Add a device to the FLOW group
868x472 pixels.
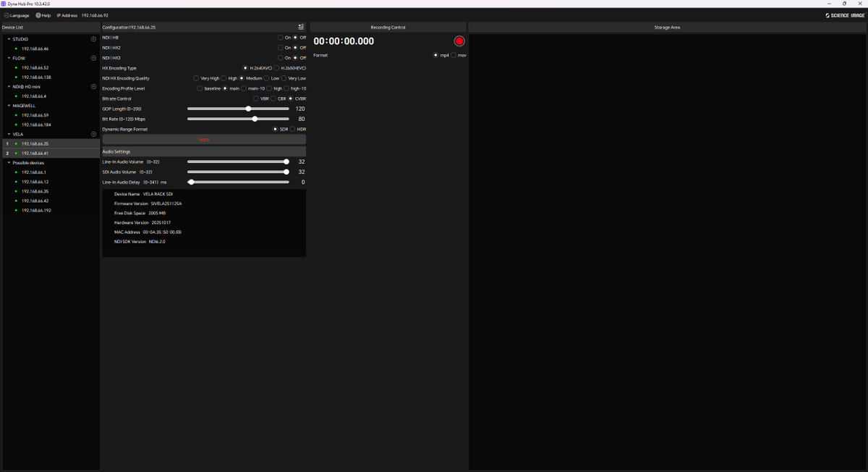(x=93, y=58)
